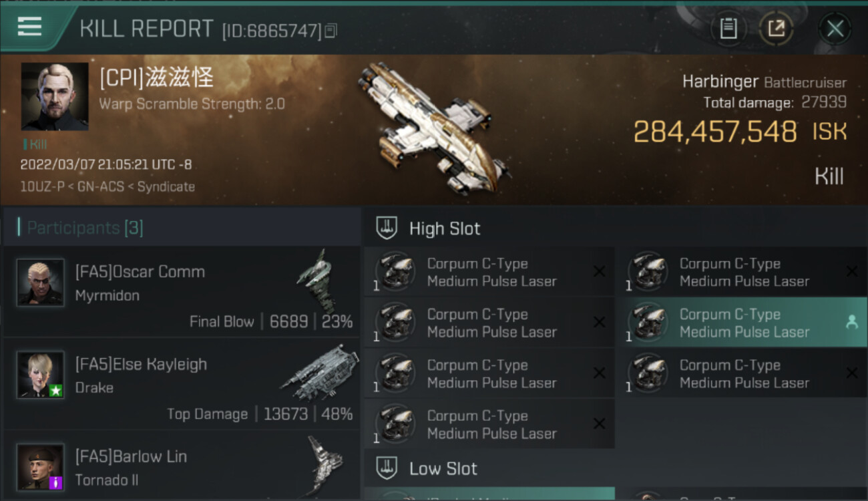The height and width of the screenshot is (501, 868).
Task: Select the highlighted Corpum C-Type Medium Pulse Laser
Action: 744,323
